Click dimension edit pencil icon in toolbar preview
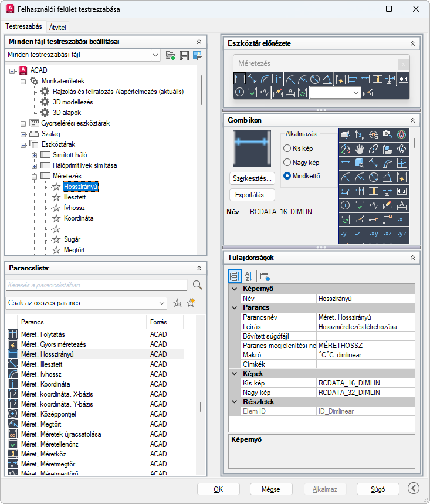430x504 pixels. pos(277,93)
